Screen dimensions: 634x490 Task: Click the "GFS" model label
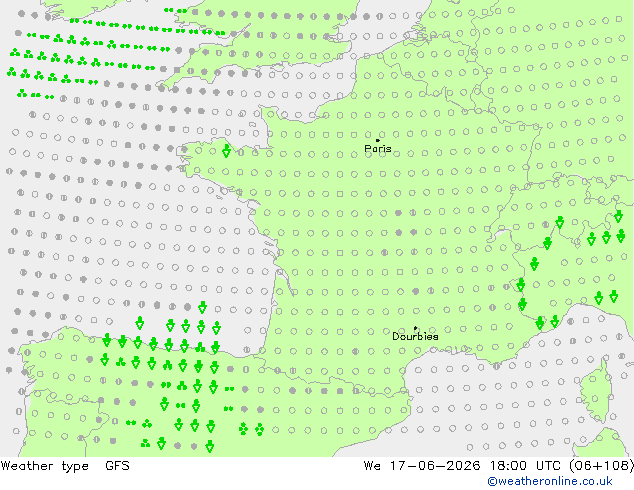(117, 466)
